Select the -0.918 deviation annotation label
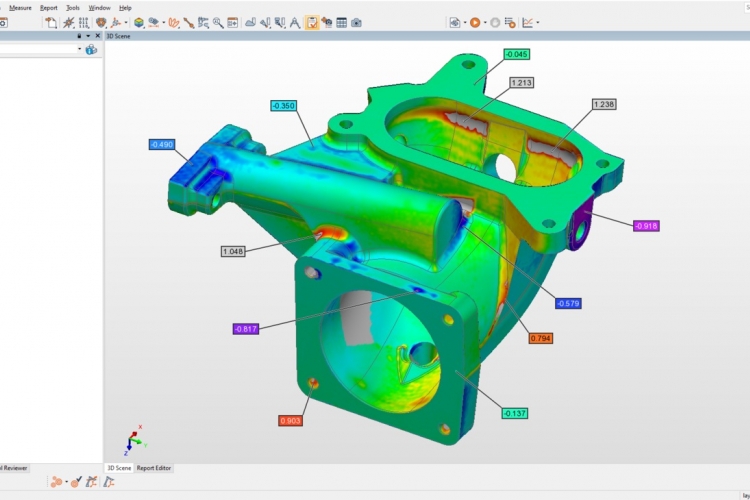Viewport: 750px width, 500px height. 646,225
